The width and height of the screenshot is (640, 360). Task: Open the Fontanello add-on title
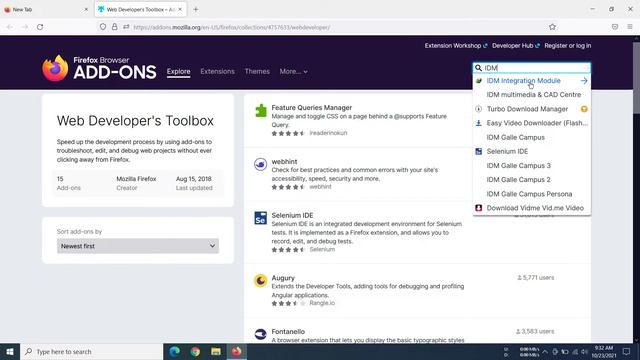click(288, 331)
